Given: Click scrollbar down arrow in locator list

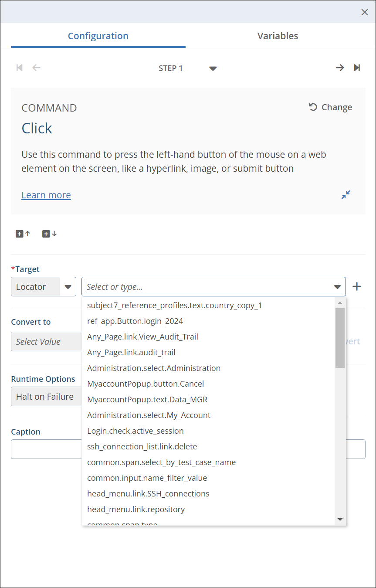Looking at the screenshot, I should click(x=340, y=520).
